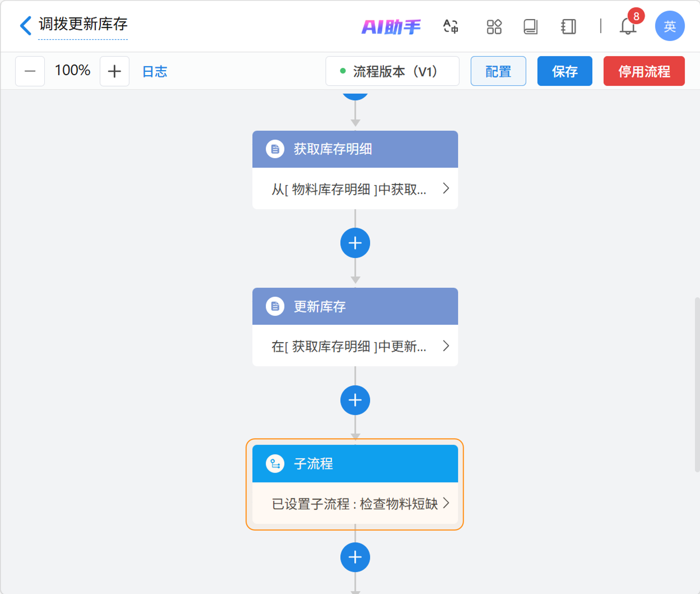The height and width of the screenshot is (594, 700).
Task: Open the 日志 log link
Action: coord(155,71)
